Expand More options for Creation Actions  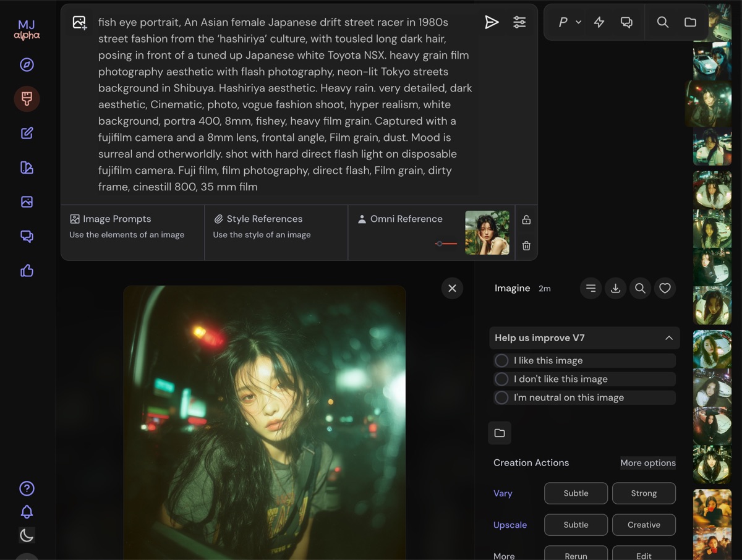point(647,463)
